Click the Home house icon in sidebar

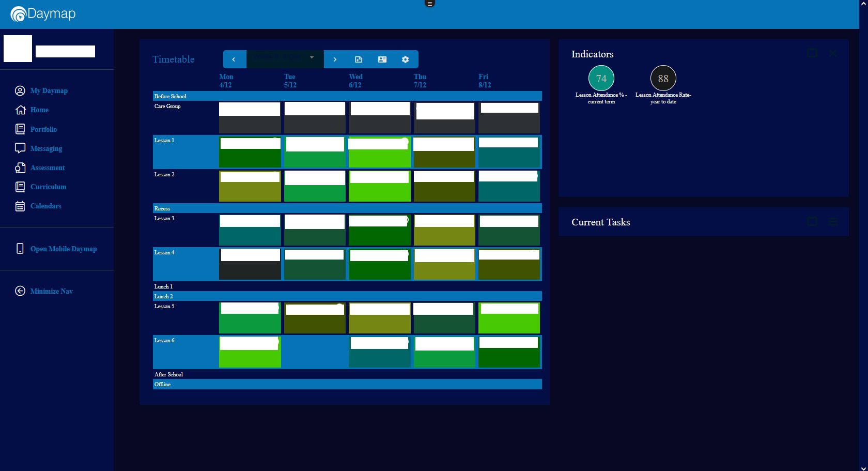[x=20, y=110]
